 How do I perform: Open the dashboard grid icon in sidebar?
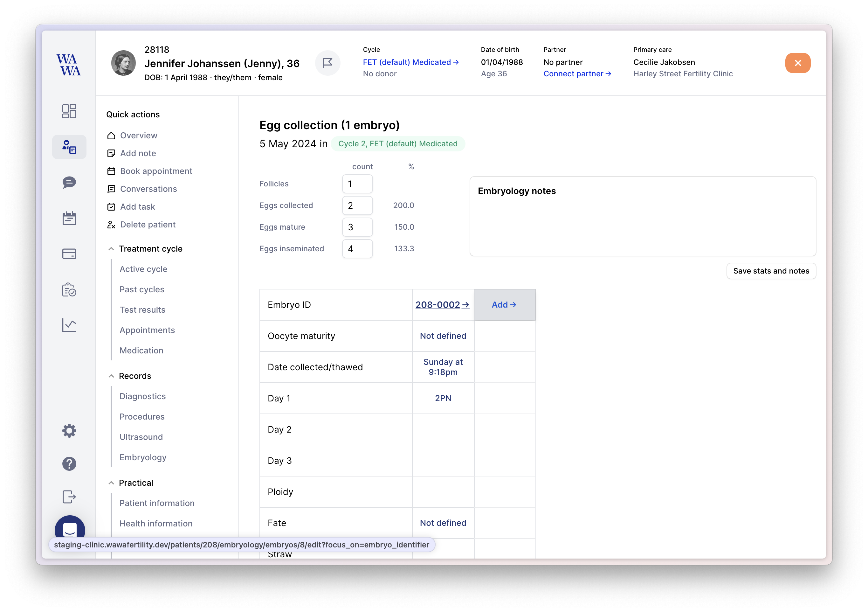coord(69,111)
